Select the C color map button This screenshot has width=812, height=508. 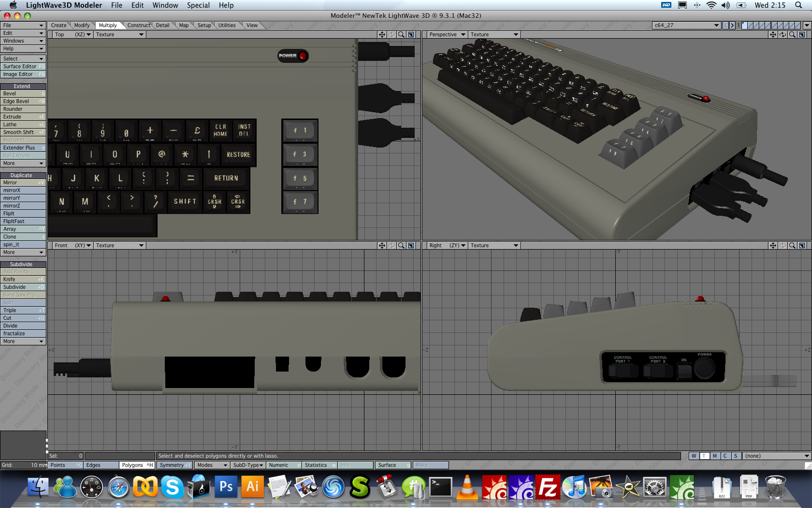click(x=725, y=456)
